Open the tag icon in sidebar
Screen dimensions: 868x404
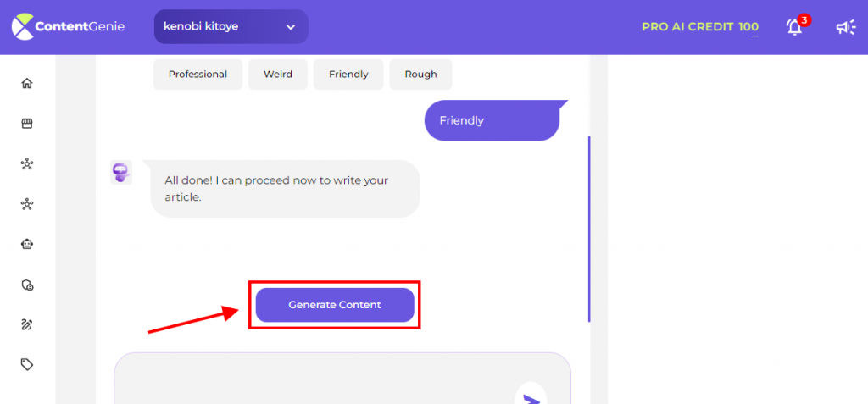coord(26,364)
